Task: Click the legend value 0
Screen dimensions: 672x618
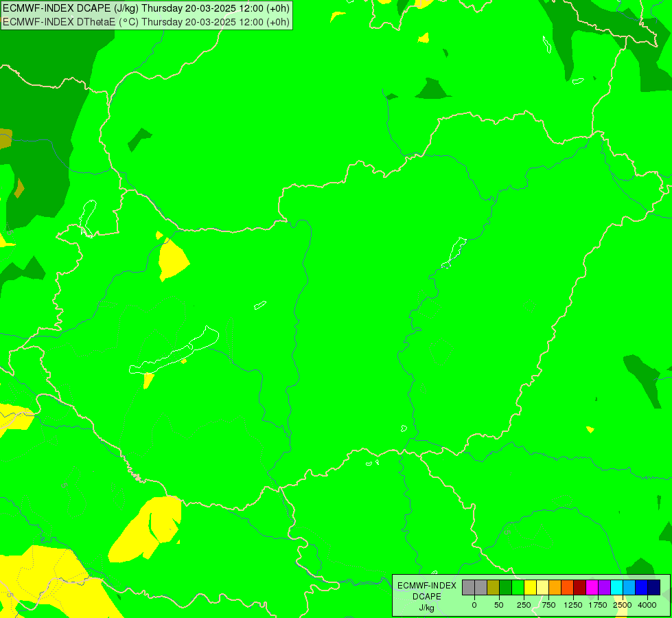Action: 474,605
